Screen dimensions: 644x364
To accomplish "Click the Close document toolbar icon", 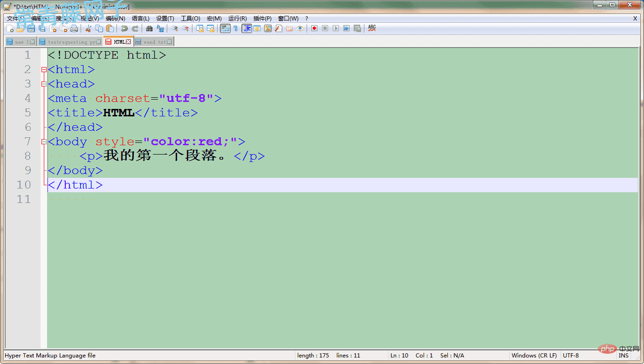I will [53, 28].
